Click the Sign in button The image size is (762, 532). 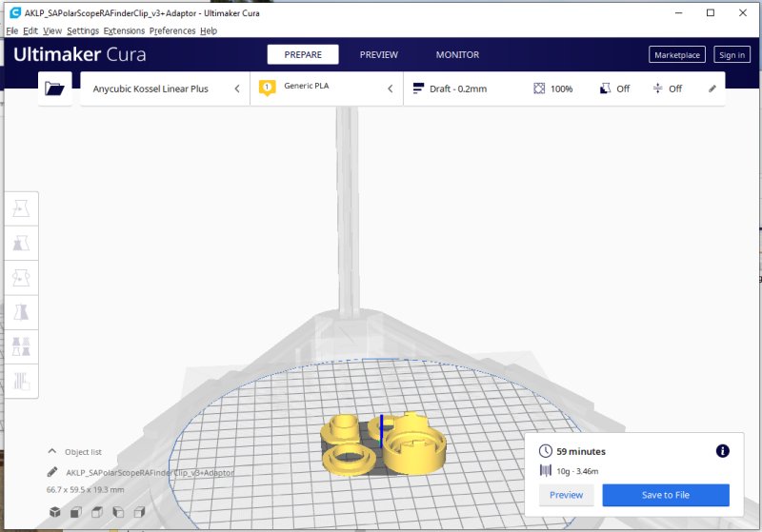732,55
